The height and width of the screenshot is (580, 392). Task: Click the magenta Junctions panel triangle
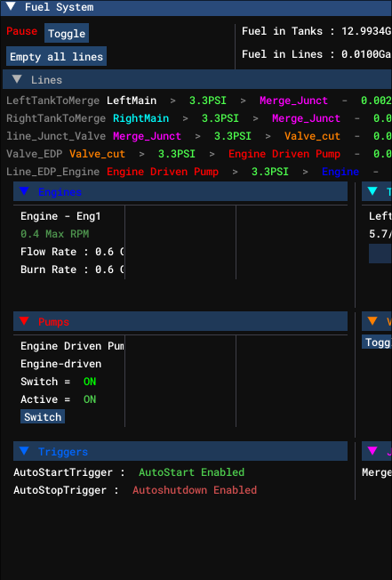click(372, 451)
